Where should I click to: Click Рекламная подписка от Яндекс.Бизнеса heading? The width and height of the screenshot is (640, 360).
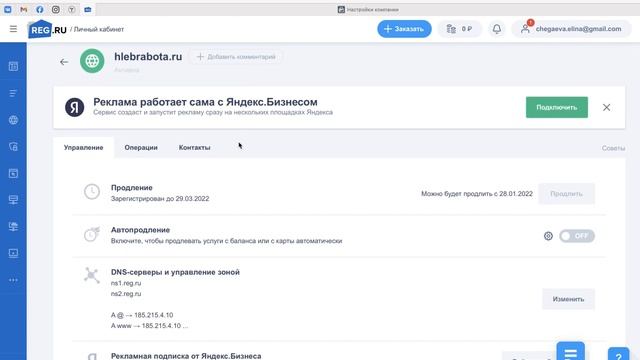[x=186, y=356]
